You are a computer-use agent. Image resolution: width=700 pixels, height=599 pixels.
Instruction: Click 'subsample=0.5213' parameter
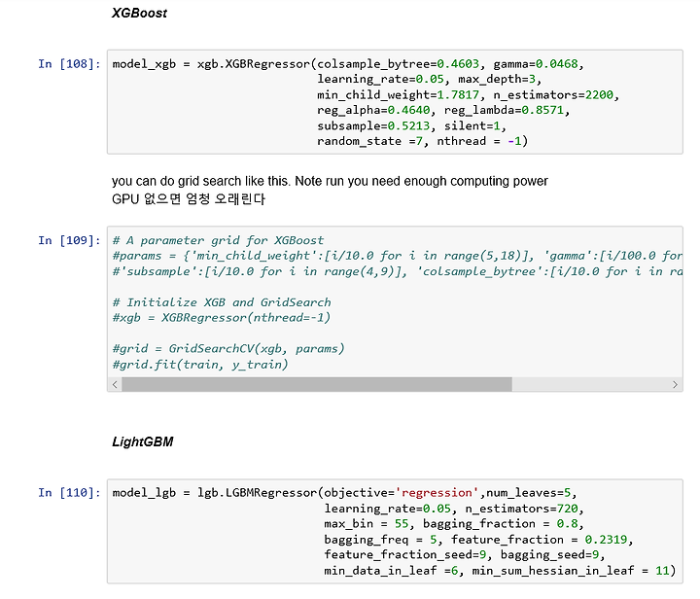point(373,125)
